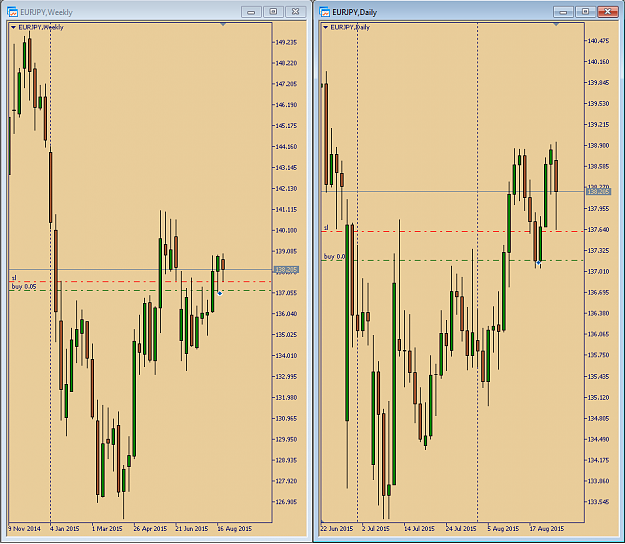
Task: Click 126.905 on the Weekly price scale
Action: point(286,502)
